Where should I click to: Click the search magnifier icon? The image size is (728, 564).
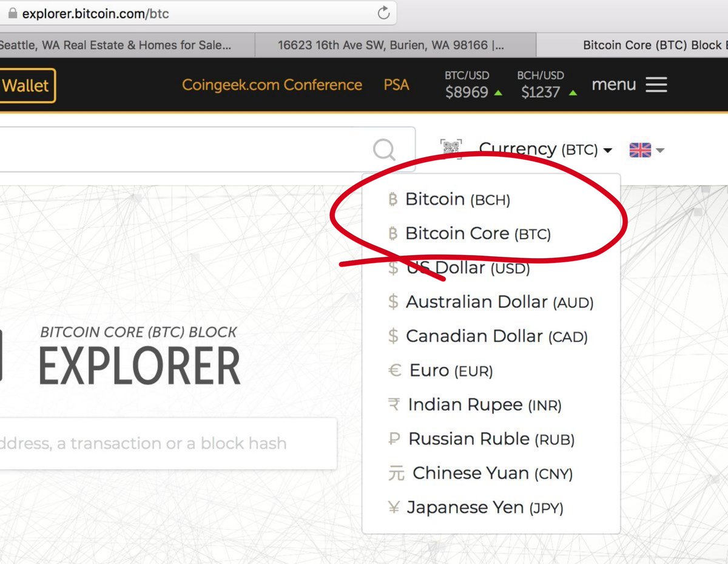point(384,149)
